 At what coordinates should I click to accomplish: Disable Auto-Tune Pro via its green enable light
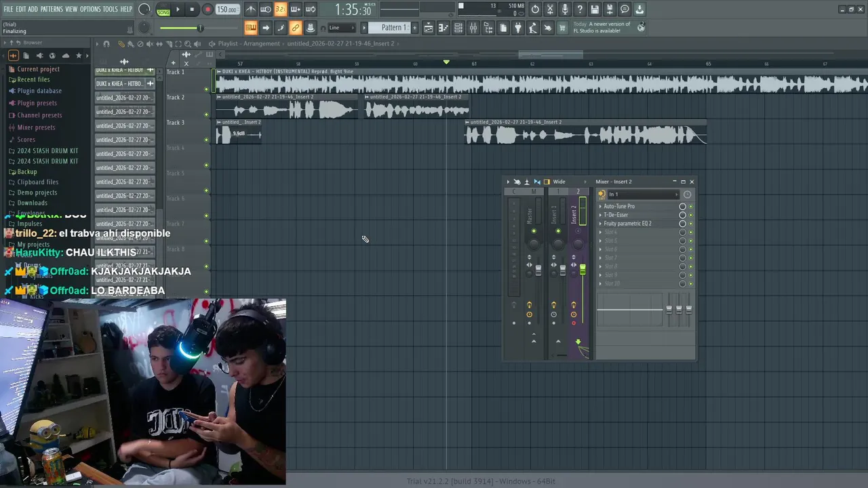tap(691, 206)
